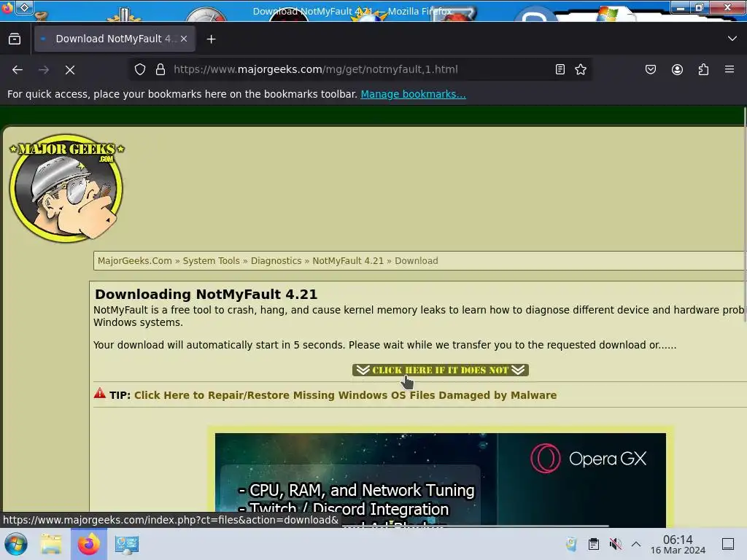The height and width of the screenshot is (560, 747).
Task: Show site security padlock info
Action: (x=160, y=69)
